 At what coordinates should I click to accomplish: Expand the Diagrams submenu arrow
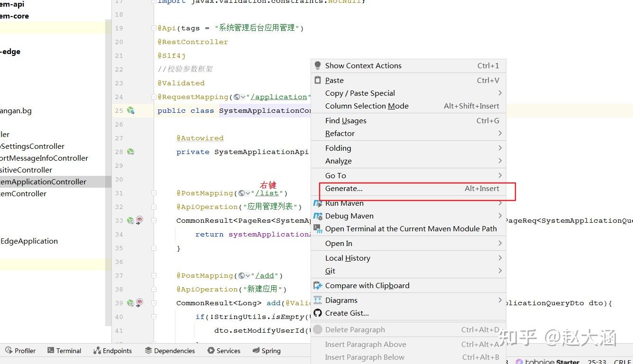500,300
